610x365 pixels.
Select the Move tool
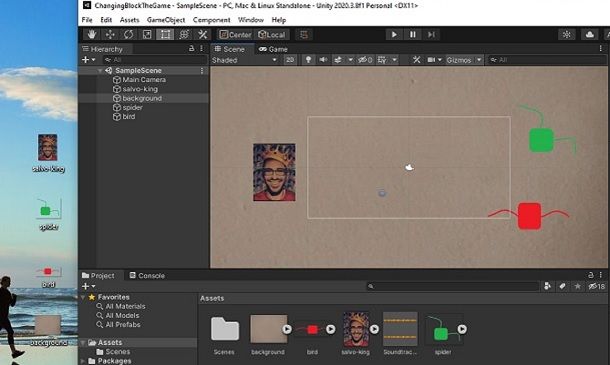110,35
